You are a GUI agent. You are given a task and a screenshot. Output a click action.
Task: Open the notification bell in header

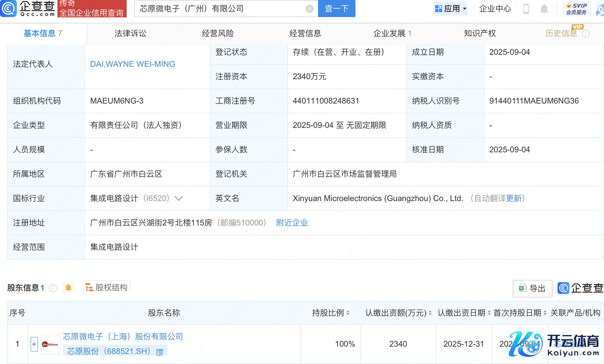click(544, 9)
